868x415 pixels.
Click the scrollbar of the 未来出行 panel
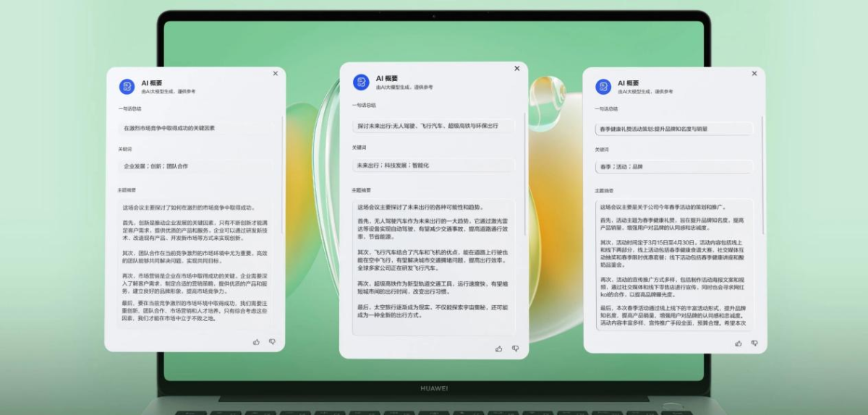point(525,181)
